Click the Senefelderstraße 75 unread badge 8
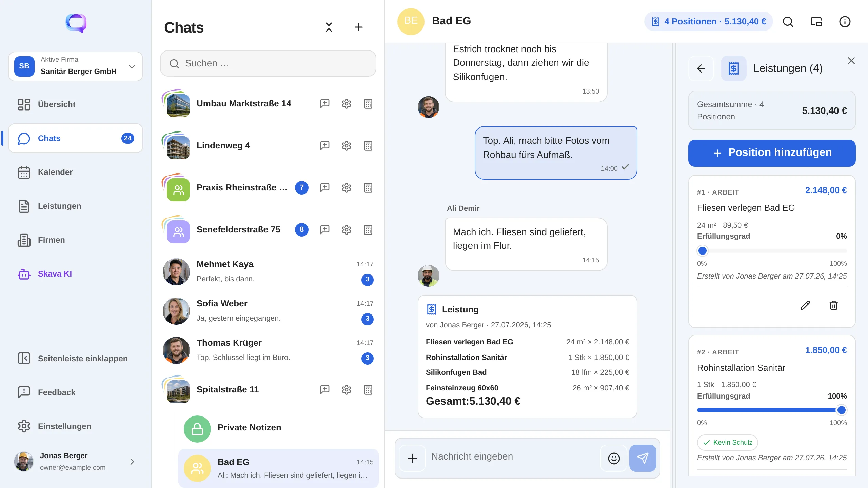The height and width of the screenshot is (488, 868). 301,229
